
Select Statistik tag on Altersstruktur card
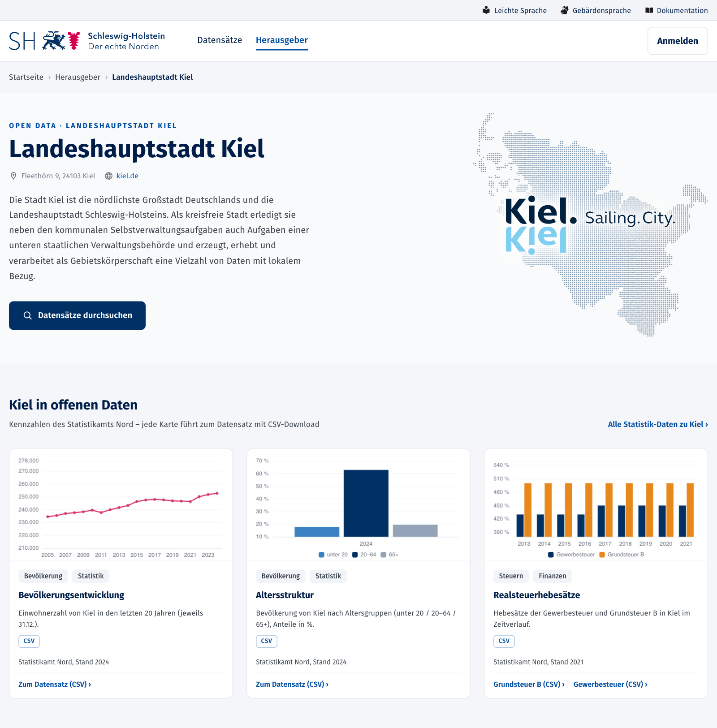[328, 576]
